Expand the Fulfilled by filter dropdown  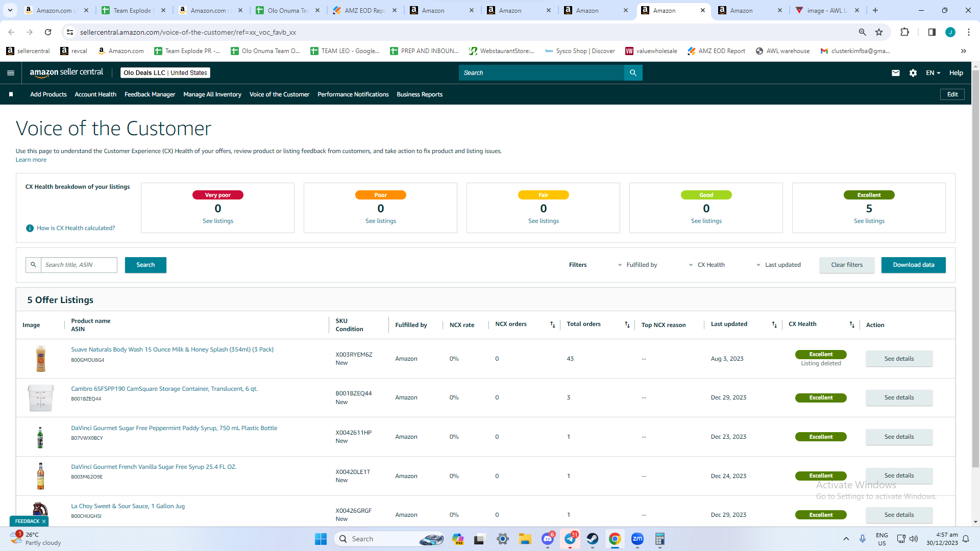[638, 265]
